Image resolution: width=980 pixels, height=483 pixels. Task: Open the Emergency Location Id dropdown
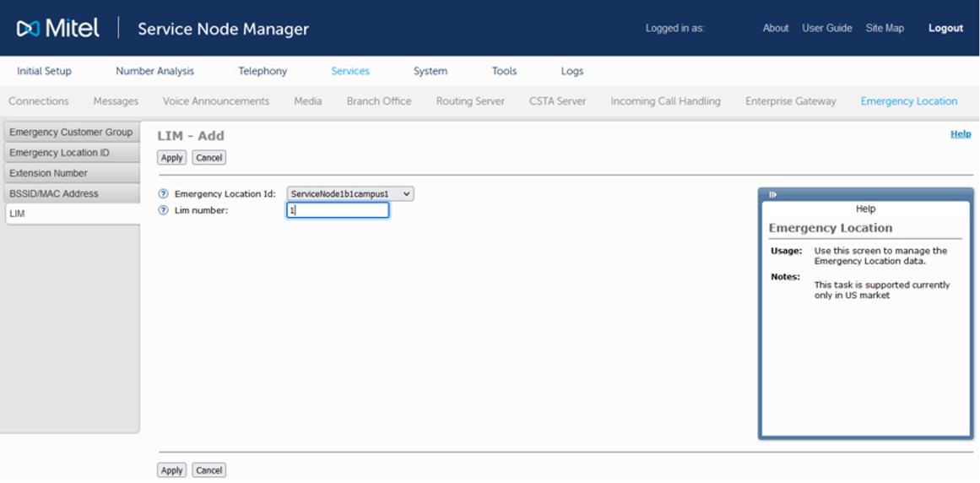pos(350,194)
